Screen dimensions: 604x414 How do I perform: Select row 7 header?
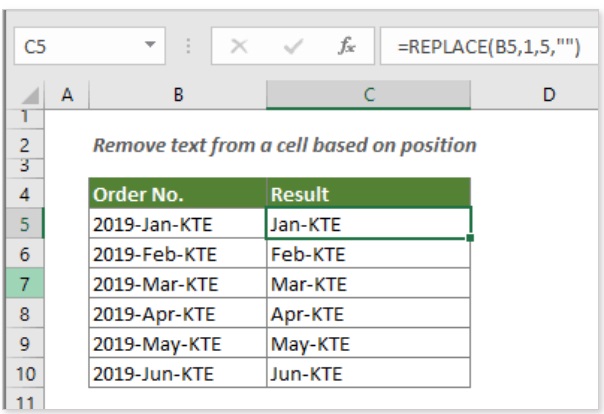tap(25, 284)
